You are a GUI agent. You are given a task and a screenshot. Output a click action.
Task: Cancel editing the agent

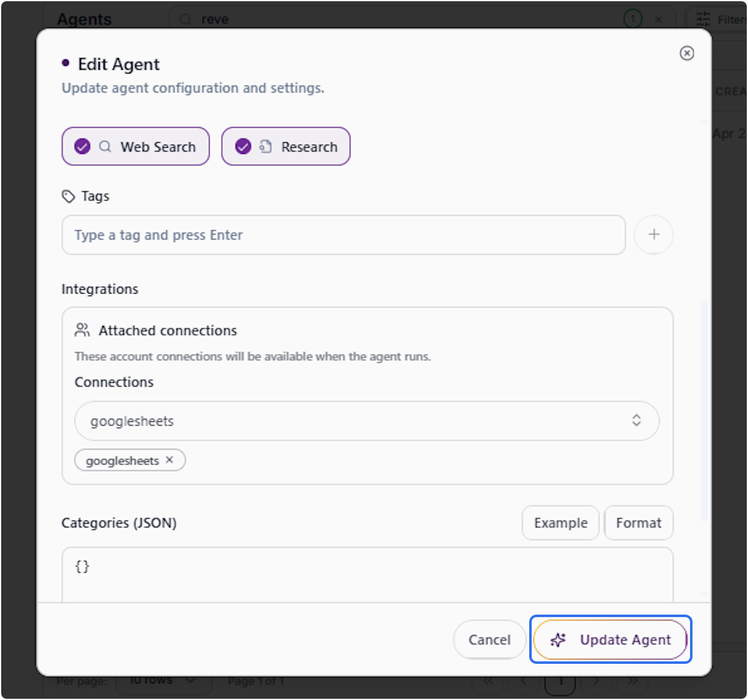(489, 640)
